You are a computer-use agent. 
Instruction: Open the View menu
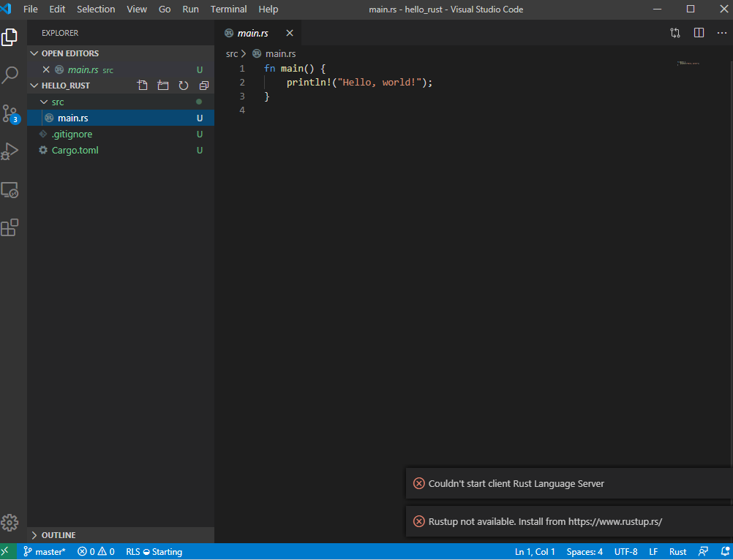click(137, 10)
